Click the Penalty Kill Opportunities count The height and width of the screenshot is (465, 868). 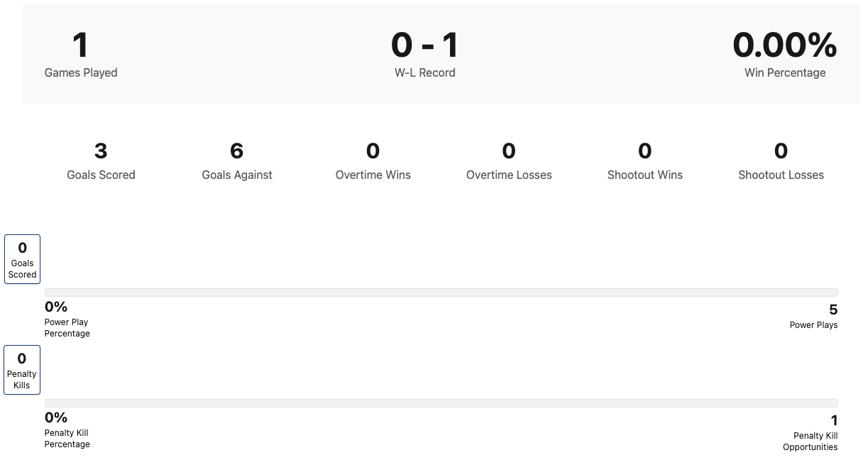pyautogui.click(x=834, y=420)
